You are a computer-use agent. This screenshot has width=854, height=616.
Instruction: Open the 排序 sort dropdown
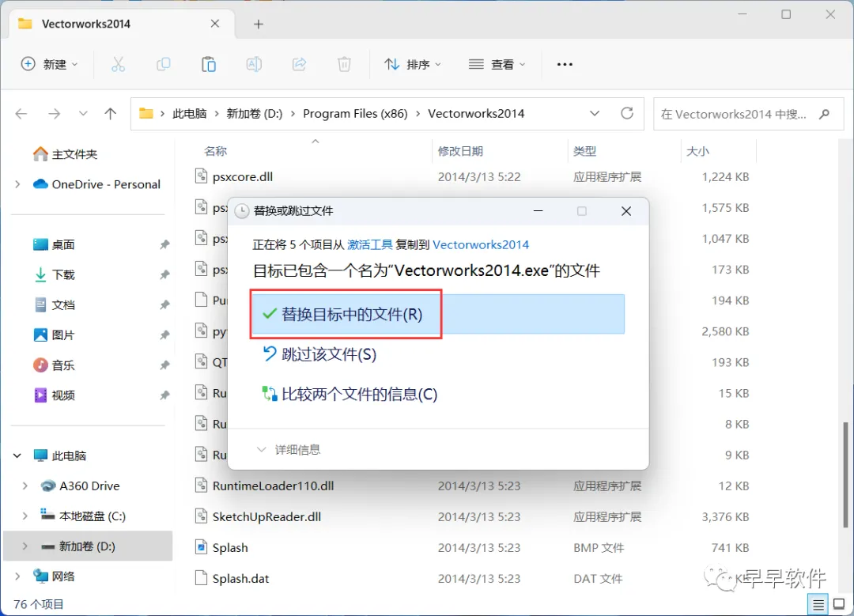click(413, 64)
